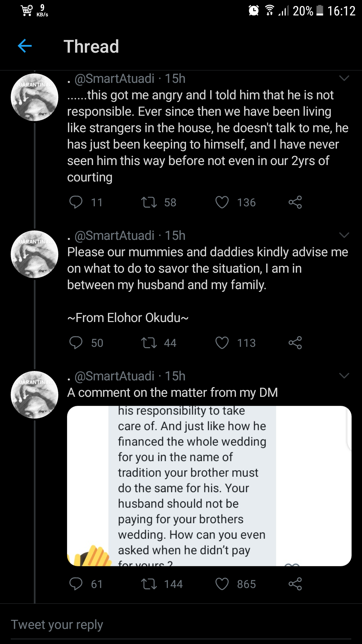Expand options chevron on first tweet
Viewport: 362px width, 644px height.
[x=344, y=78]
